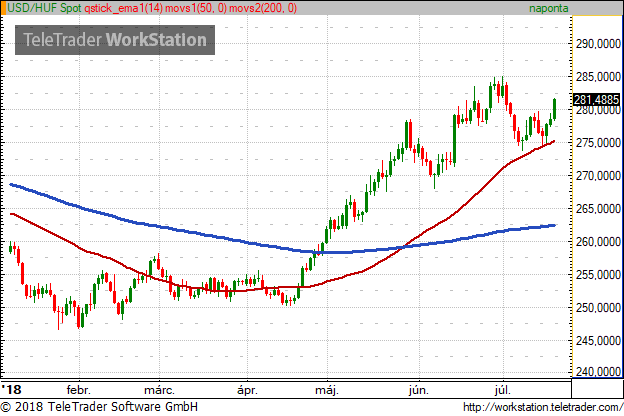Click the red 50-day moving average line end
Image resolution: width=624 pixels, height=416 pixels.
554,141
